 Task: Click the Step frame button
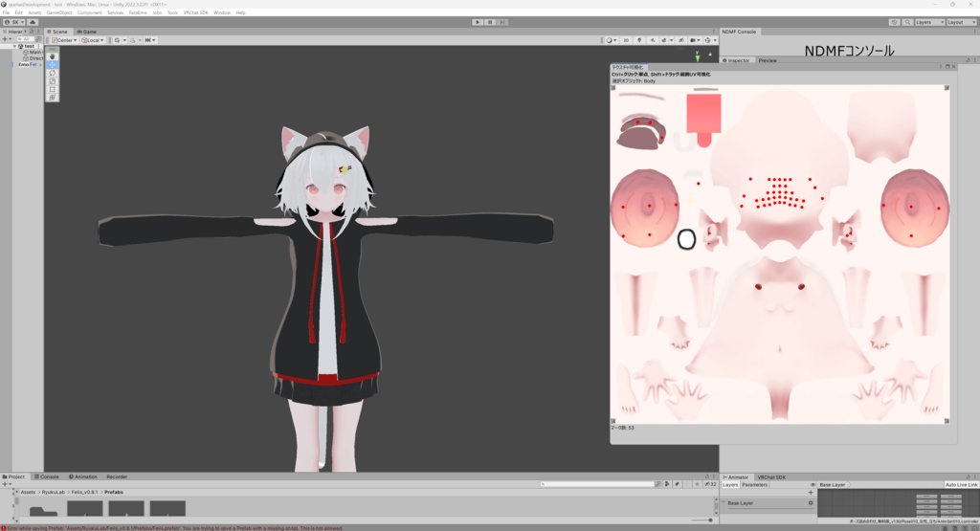pos(501,22)
